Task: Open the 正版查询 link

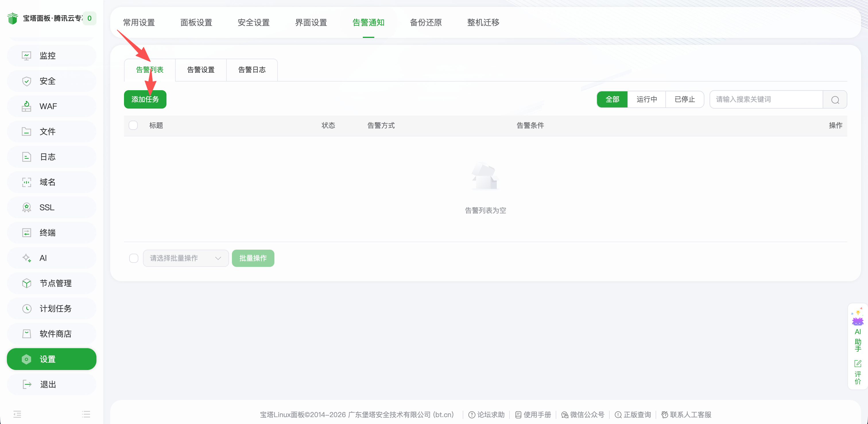Action: [x=633, y=415]
